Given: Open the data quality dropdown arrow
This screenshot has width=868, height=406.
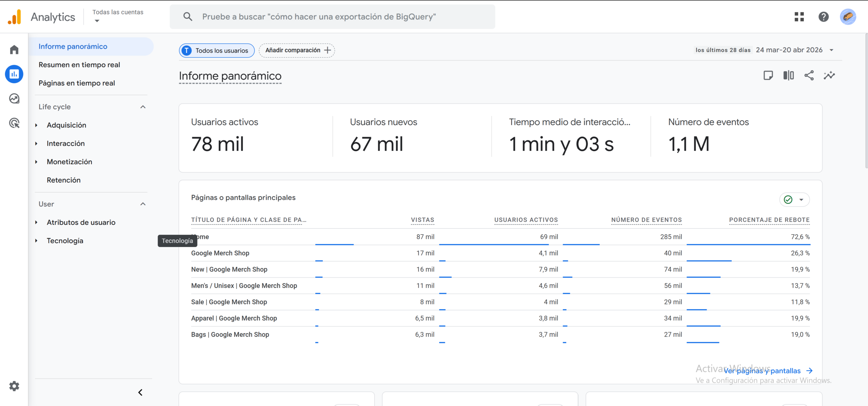Looking at the screenshot, I should coord(801,199).
